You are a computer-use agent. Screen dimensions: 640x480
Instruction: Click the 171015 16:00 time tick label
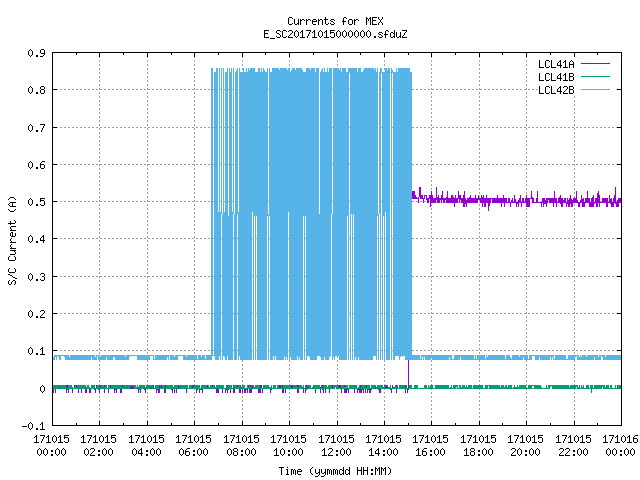pyautogui.click(x=431, y=446)
